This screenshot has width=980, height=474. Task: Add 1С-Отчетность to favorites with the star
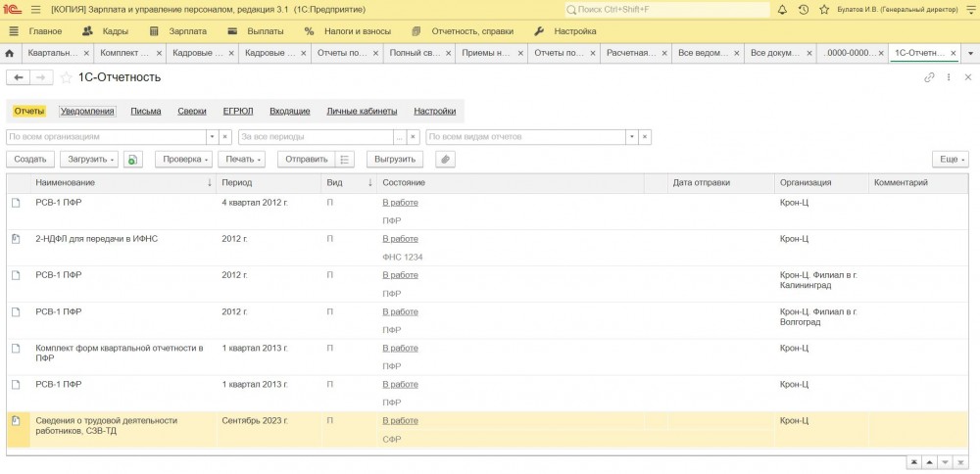click(66, 77)
